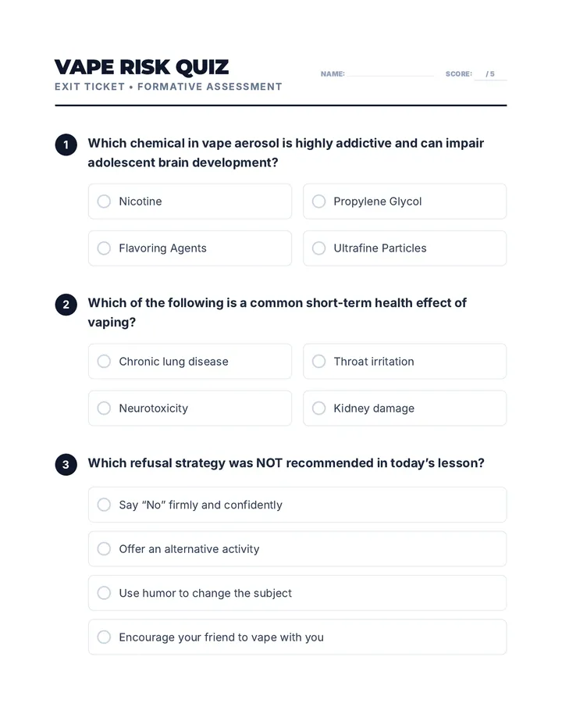Click the question 2 number badge
The width and height of the screenshot is (562, 728).
tap(66, 305)
